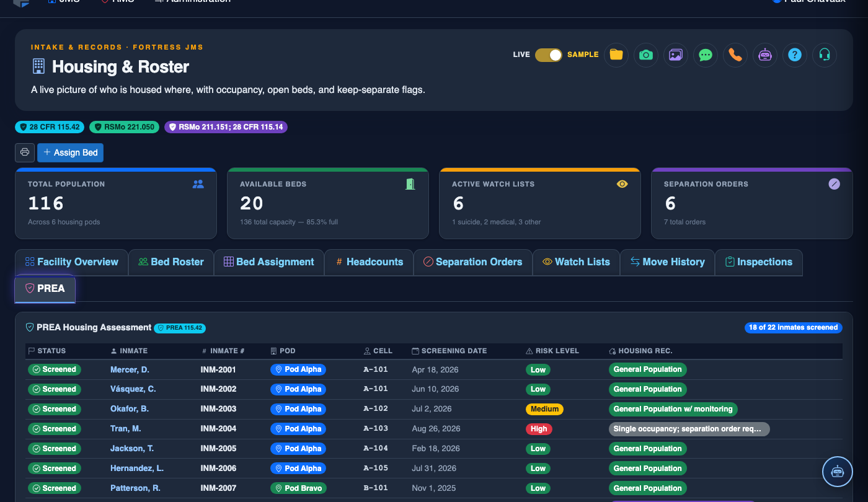View the Move History tab
868x502 pixels.
(x=667, y=262)
